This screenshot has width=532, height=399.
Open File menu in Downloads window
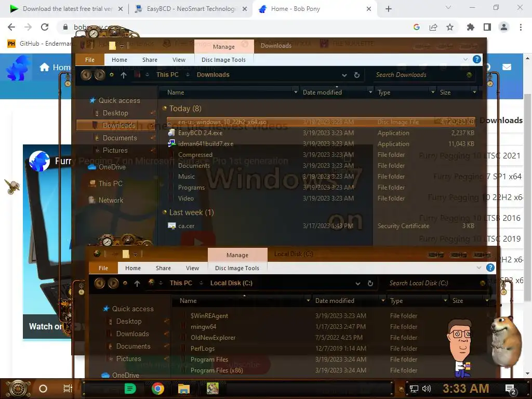(x=89, y=60)
